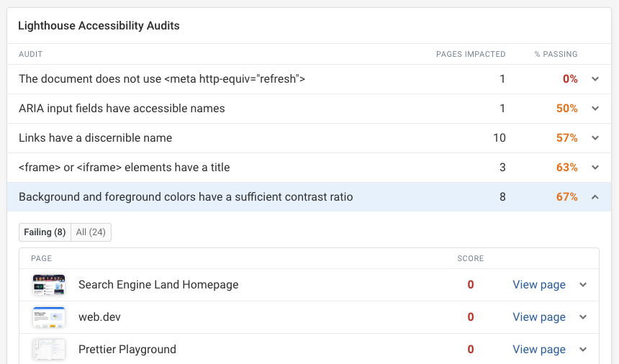Click pages impacted value 10

(x=500, y=138)
